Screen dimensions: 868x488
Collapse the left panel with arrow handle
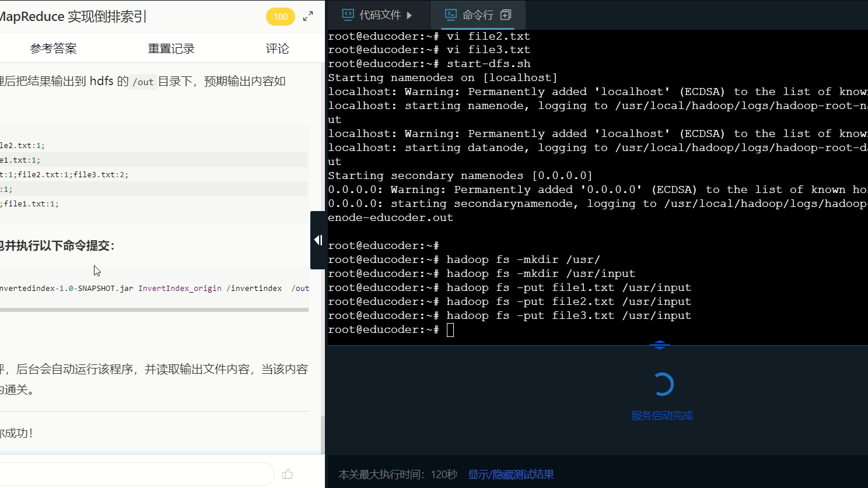[x=318, y=240]
